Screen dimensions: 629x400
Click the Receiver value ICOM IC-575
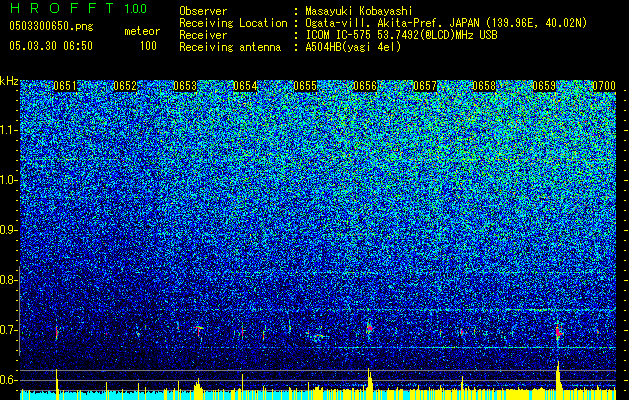tap(340, 35)
